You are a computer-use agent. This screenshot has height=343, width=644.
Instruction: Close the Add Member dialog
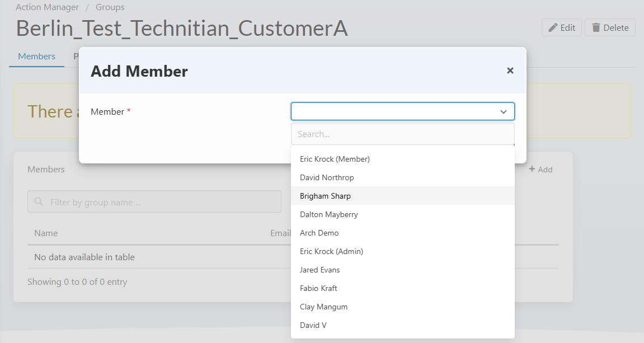coord(510,71)
